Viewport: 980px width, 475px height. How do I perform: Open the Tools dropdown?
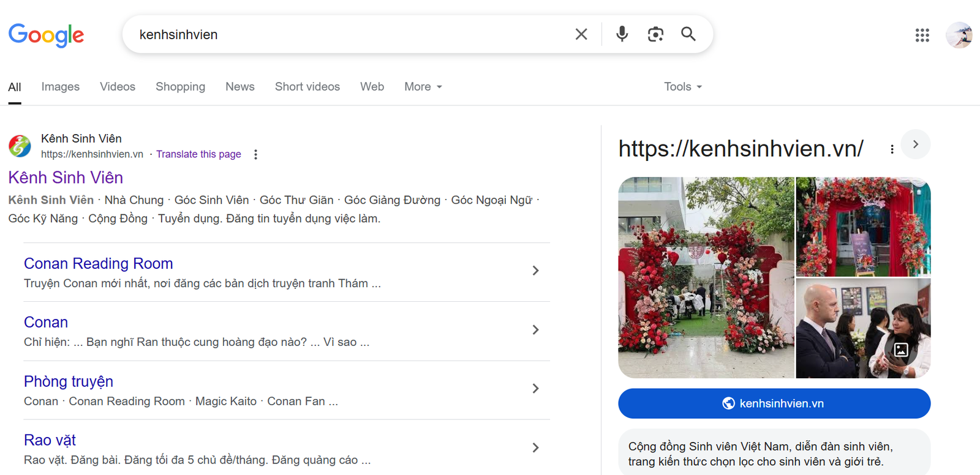point(683,87)
